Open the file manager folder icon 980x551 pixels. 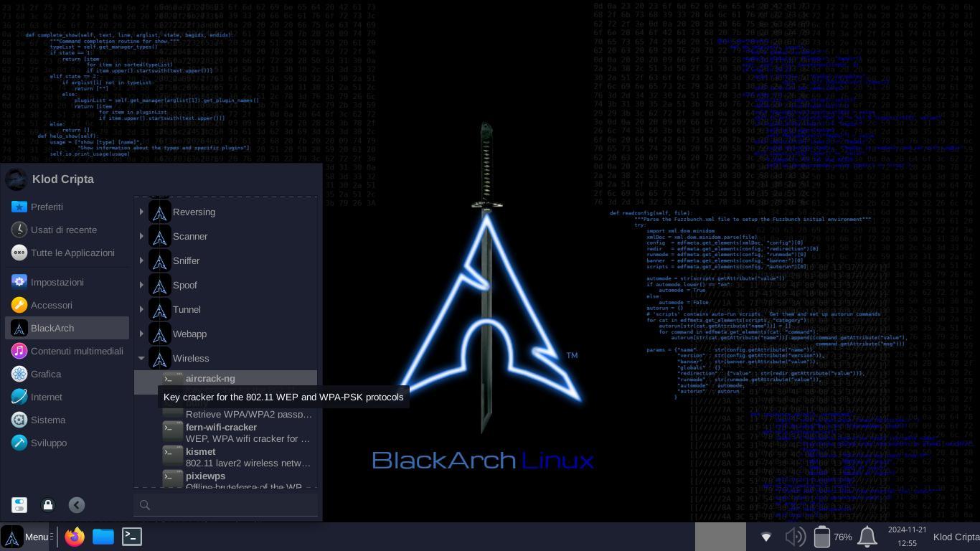point(103,537)
